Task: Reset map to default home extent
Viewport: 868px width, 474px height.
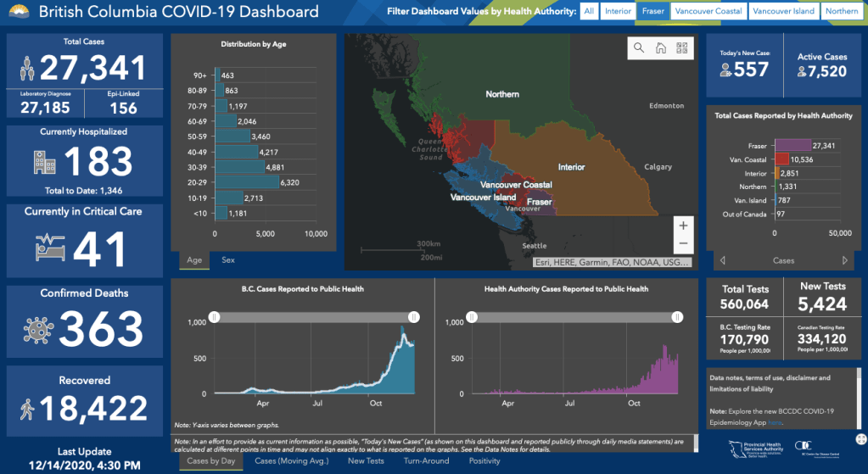Action: [660, 48]
